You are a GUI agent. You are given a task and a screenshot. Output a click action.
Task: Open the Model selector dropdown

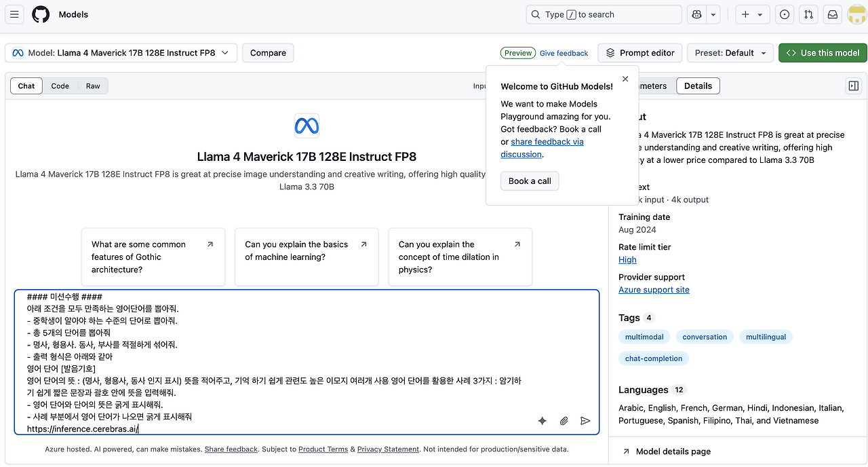[x=121, y=53]
